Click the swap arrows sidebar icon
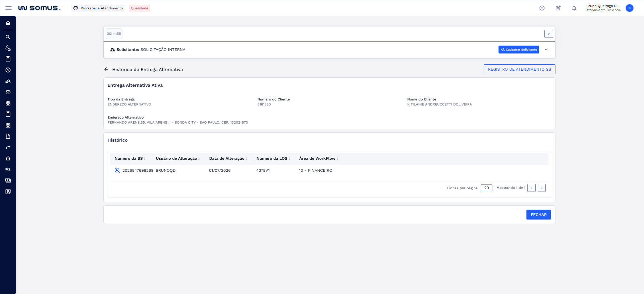This screenshot has height=294, width=644. 8,147
